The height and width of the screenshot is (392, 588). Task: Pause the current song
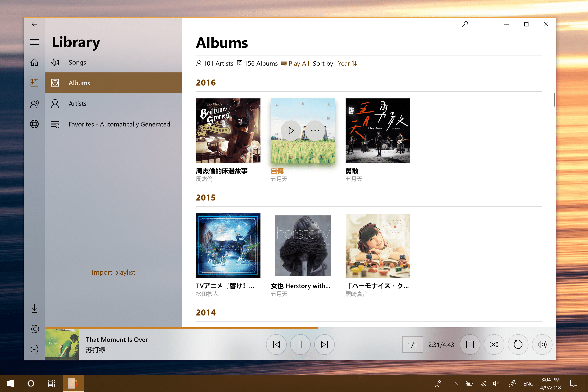coord(300,345)
